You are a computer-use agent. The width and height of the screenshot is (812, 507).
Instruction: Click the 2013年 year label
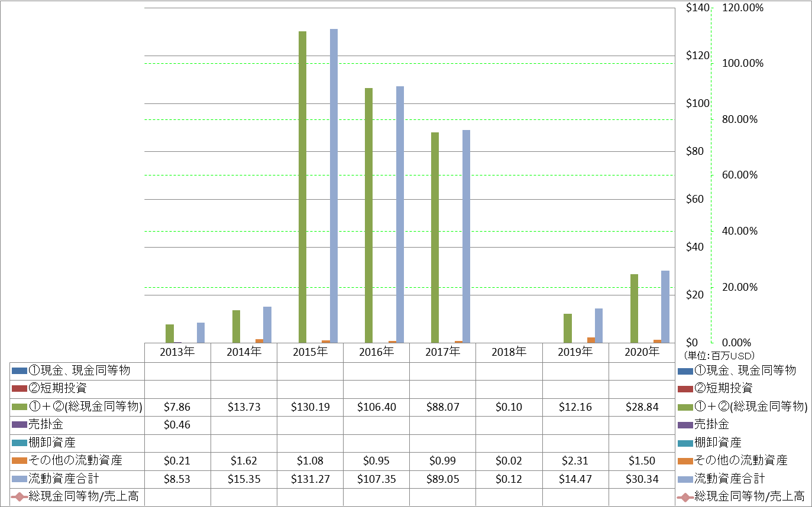pyautogui.click(x=178, y=352)
